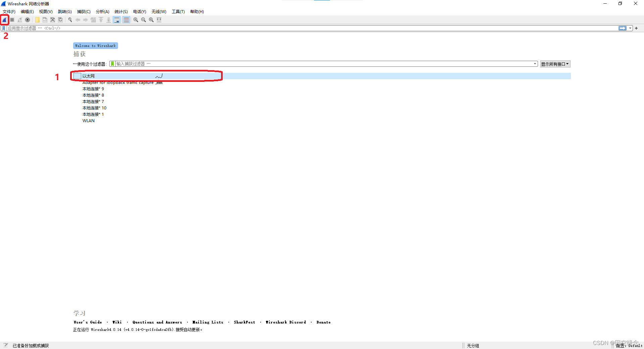Select interface 本地连接* 7
The height and width of the screenshot is (349, 644).
(322, 102)
